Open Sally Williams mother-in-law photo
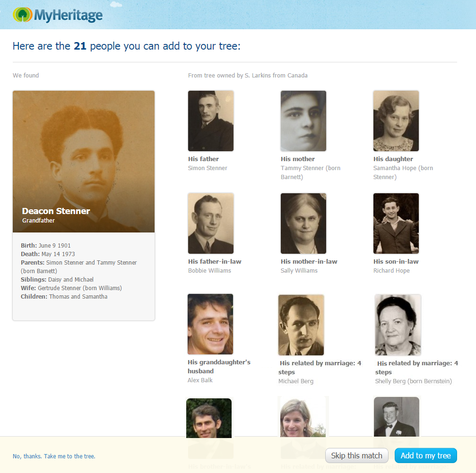This screenshot has width=476, height=473. (303, 224)
